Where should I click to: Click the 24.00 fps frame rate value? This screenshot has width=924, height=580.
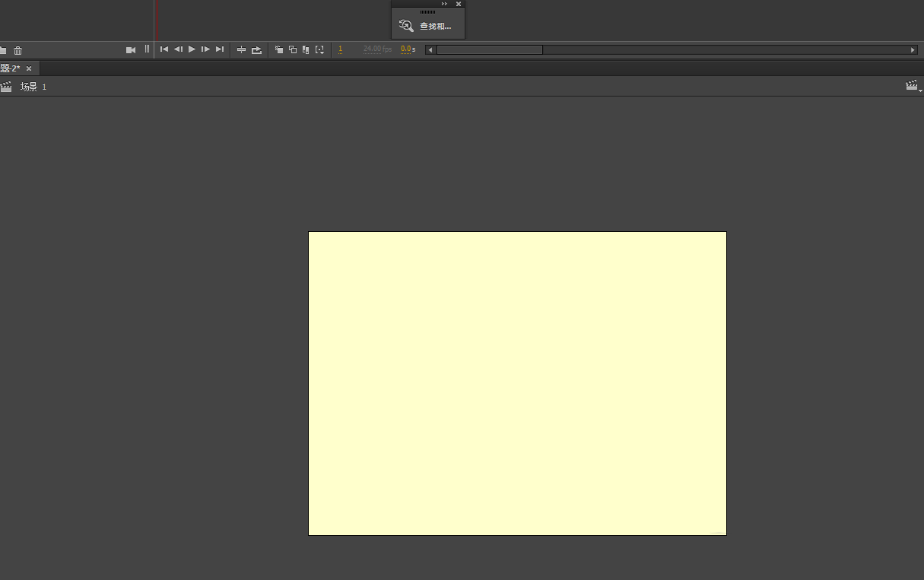coord(377,49)
